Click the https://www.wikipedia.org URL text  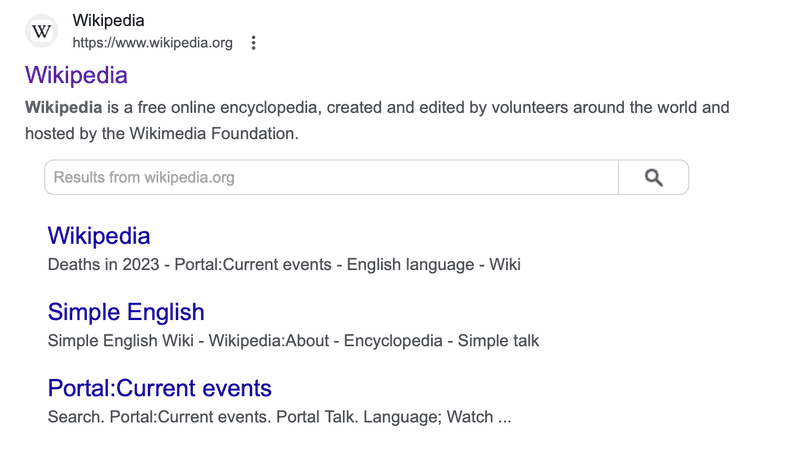tap(153, 43)
